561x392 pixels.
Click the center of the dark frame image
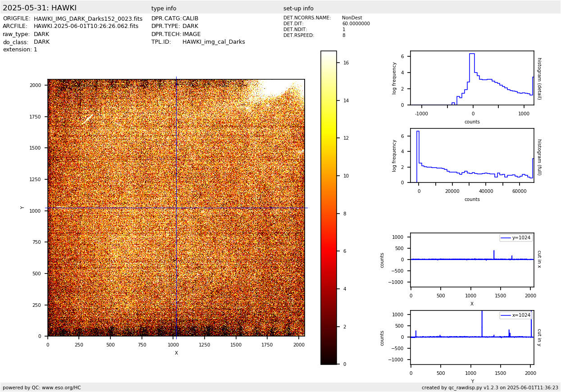176,208
